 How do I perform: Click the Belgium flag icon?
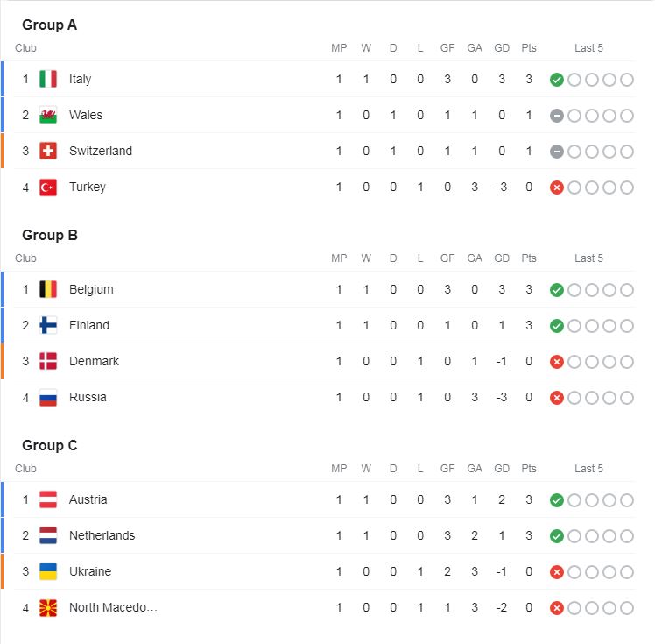click(47, 289)
